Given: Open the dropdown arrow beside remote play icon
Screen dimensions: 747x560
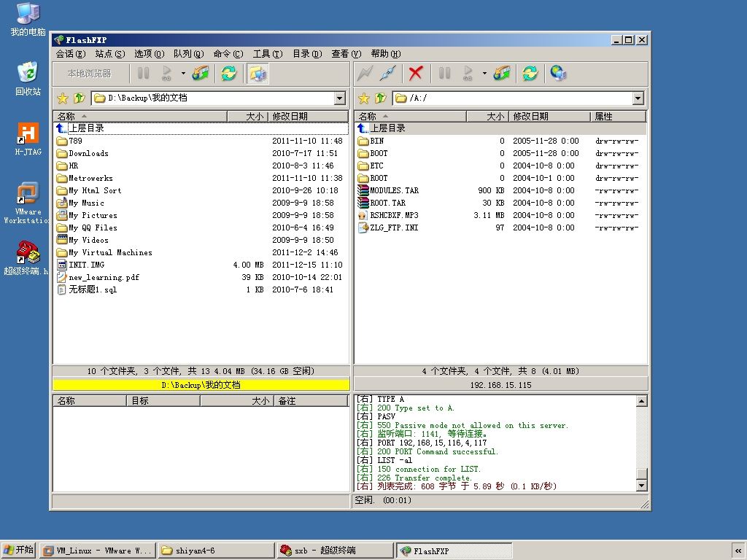Looking at the screenshot, I should click(x=484, y=74).
